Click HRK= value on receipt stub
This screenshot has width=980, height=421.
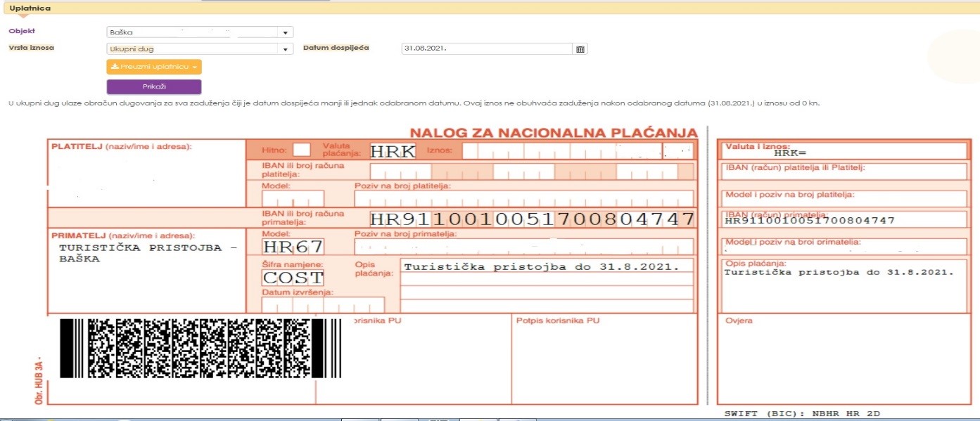point(790,152)
